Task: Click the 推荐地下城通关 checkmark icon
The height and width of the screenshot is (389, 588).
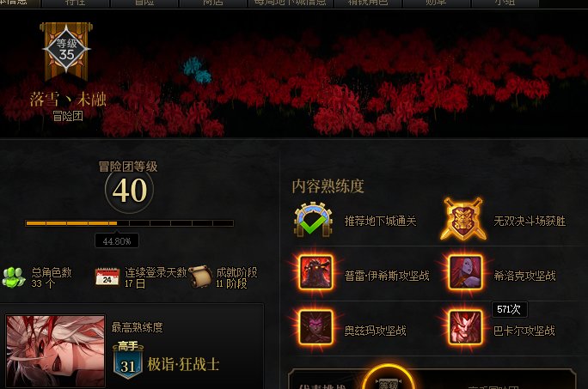Action: point(313,220)
